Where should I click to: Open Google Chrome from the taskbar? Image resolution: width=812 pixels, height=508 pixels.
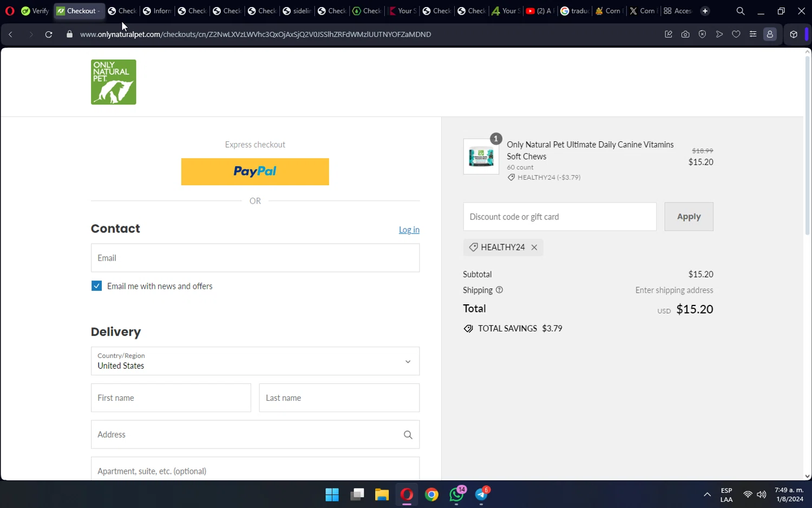pos(431,494)
